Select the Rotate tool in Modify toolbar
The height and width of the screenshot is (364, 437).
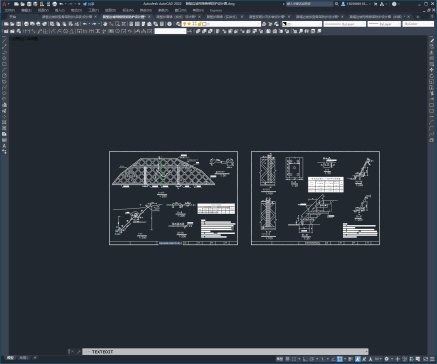432,76
